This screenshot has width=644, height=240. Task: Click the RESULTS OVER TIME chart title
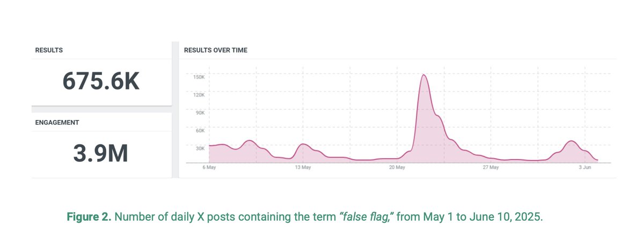click(215, 50)
